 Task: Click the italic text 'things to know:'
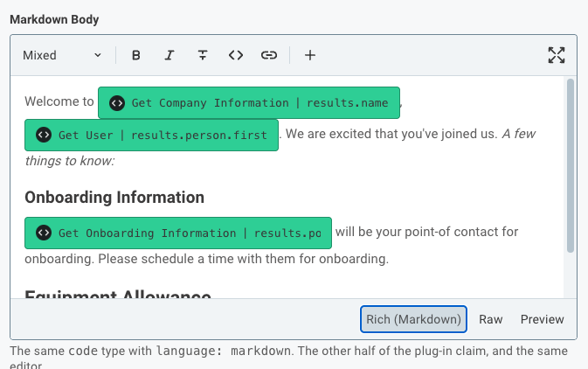point(70,161)
